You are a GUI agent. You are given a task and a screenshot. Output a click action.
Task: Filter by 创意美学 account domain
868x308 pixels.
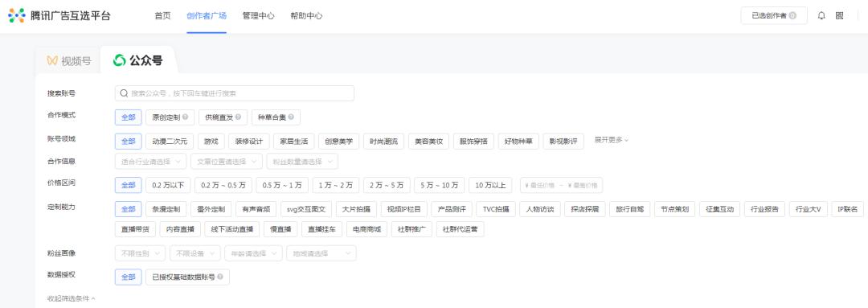click(339, 142)
